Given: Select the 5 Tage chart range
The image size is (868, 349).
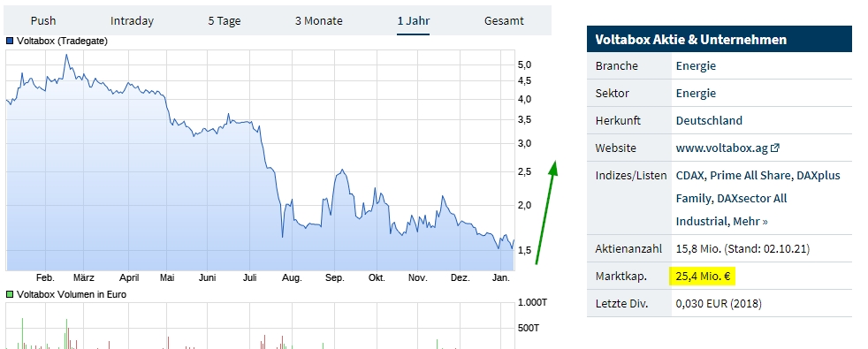Looking at the screenshot, I should pos(225,21).
